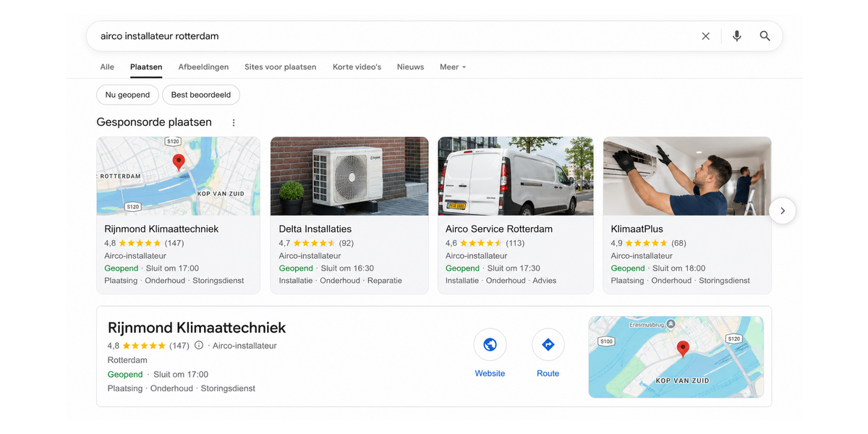The width and height of the screenshot is (868, 434).
Task: Start voice search with the microphone icon
Action: point(736,36)
